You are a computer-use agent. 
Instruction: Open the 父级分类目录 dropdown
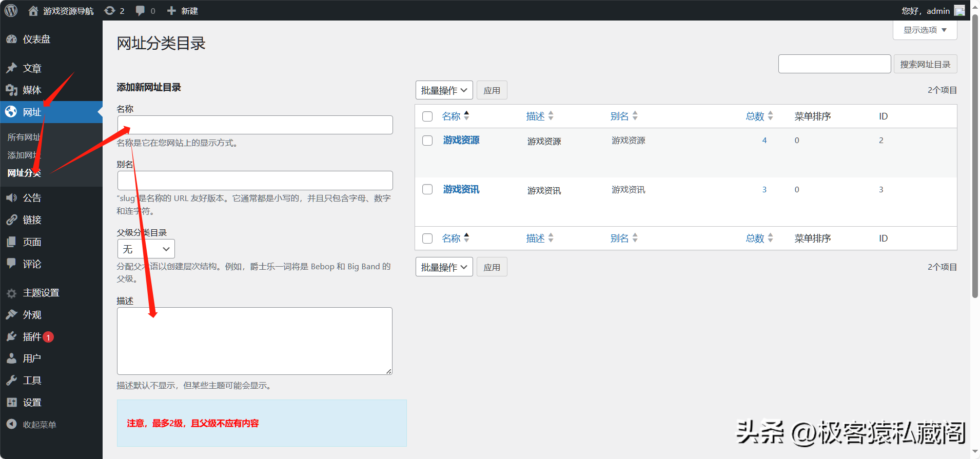146,249
